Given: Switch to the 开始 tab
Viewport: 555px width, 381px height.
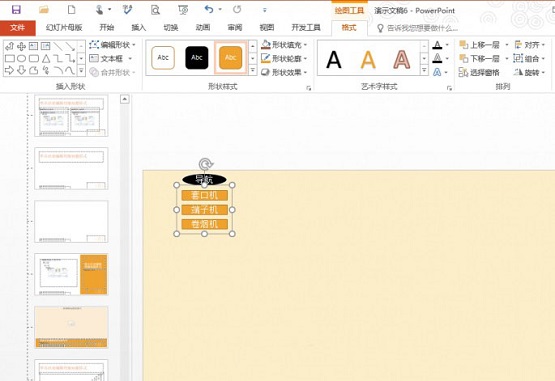Looking at the screenshot, I should pyautogui.click(x=107, y=28).
